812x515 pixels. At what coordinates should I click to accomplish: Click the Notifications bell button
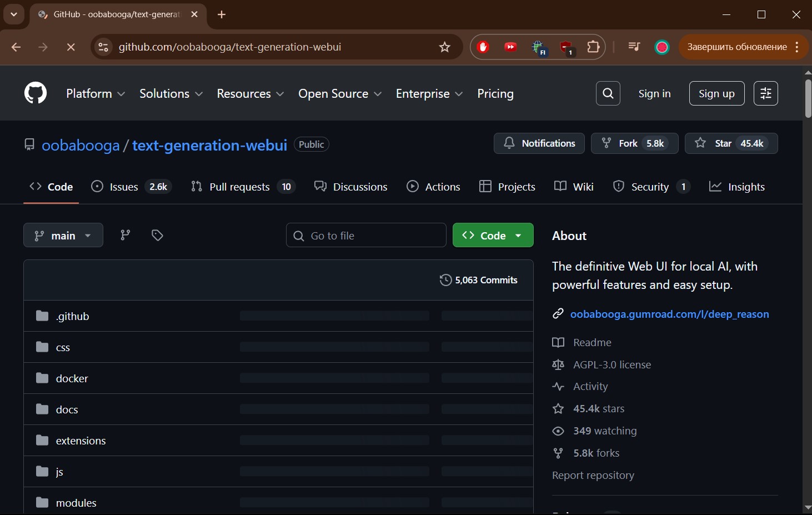[x=539, y=143]
